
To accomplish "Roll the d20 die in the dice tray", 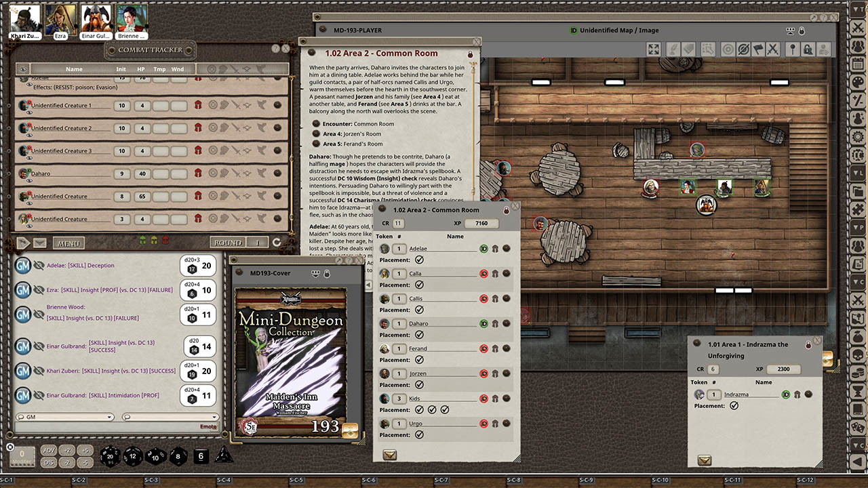I will (110, 456).
